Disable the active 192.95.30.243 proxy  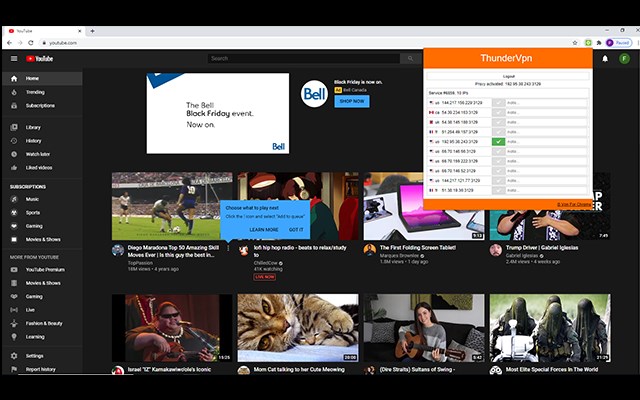click(x=498, y=142)
